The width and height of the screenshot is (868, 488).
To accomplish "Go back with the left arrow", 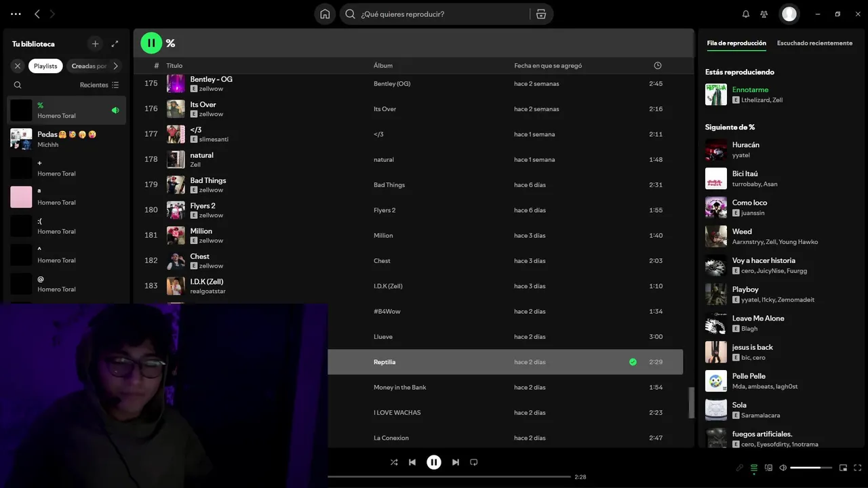I will [x=37, y=14].
